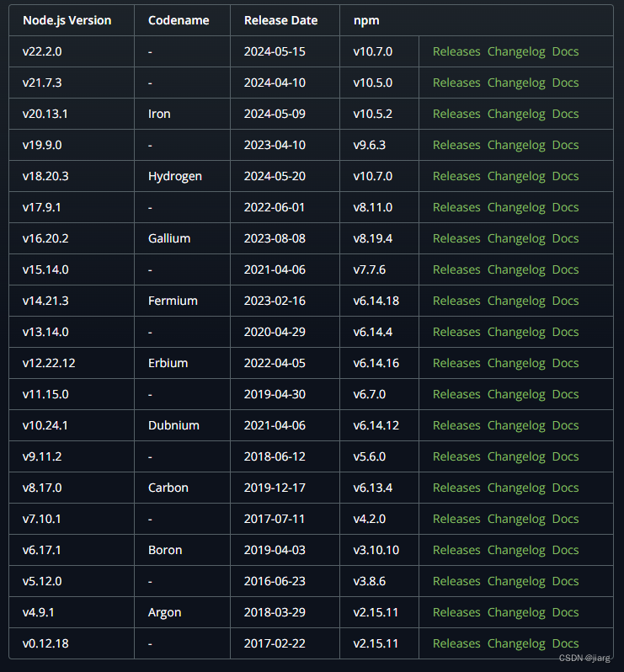Image resolution: width=624 pixels, height=672 pixels.
Task: View Changelog for v19.9.0
Action: (516, 146)
